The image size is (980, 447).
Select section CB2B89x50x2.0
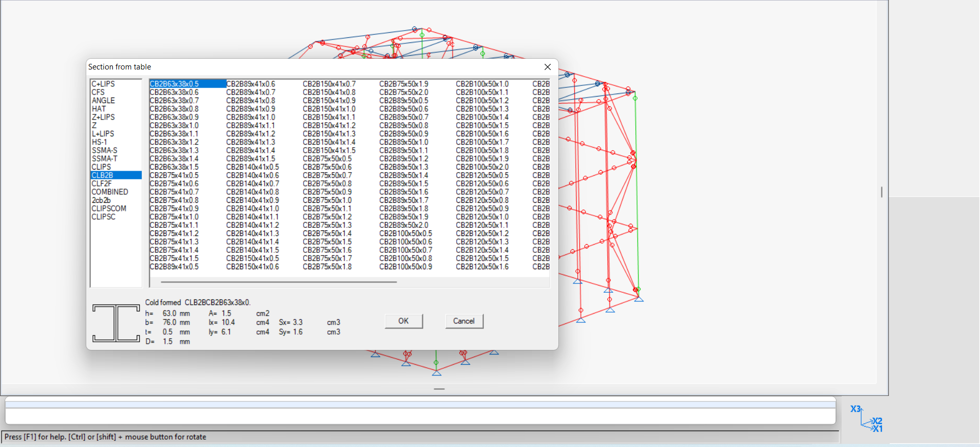coord(404,225)
